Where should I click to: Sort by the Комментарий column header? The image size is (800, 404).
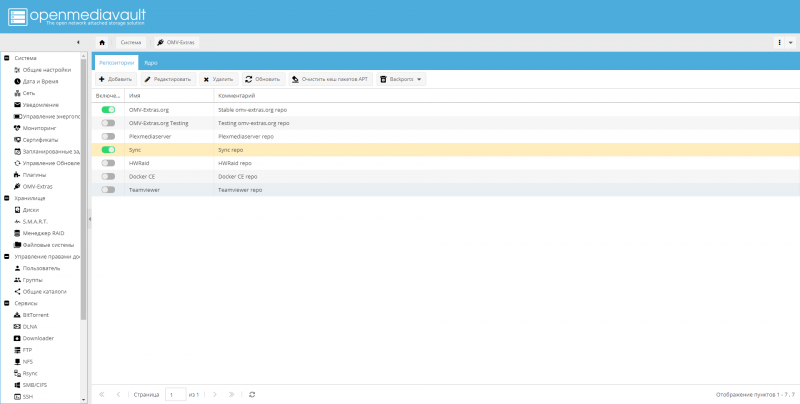click(x=507, y=95)
